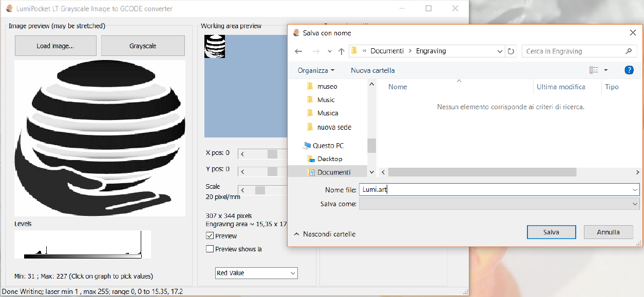The height and width of the screenshot is (297, 644).
Task: Click the folder tree vertical scrollbar
Action: [x=371, y=146]
